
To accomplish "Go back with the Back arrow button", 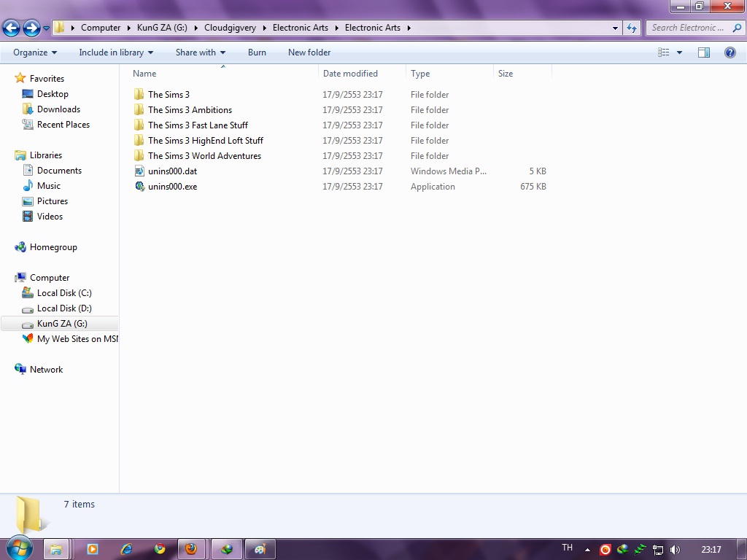I will tap(12, 28).
